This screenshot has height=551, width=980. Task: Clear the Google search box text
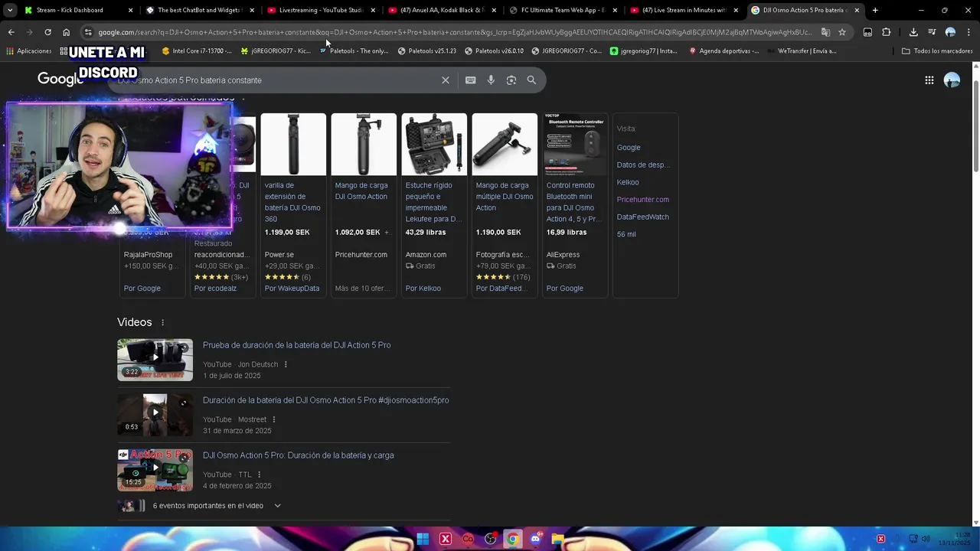click(x=445, y=80)
